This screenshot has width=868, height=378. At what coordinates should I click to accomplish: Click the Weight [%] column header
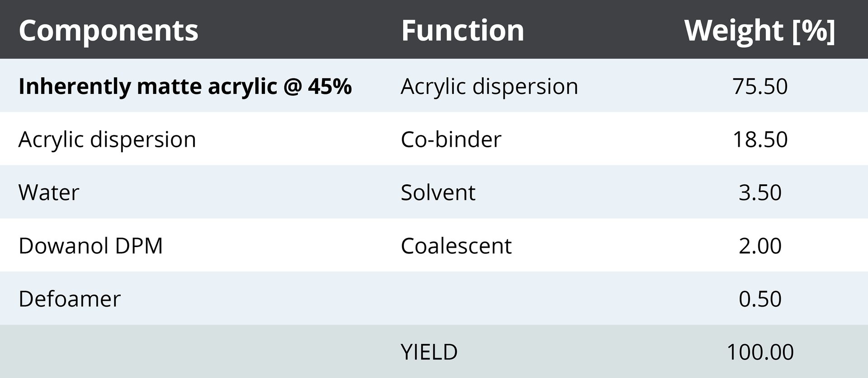pyautogui.click(x=759, y=30)
